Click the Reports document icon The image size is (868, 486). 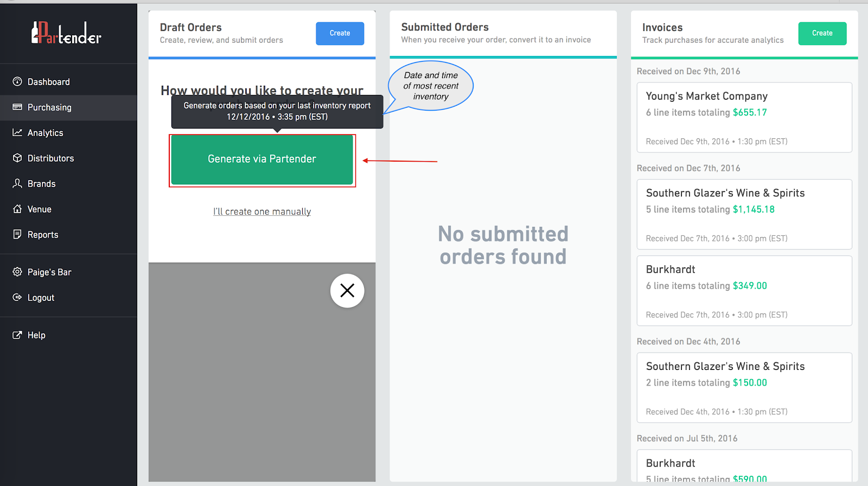click(17, 234)
